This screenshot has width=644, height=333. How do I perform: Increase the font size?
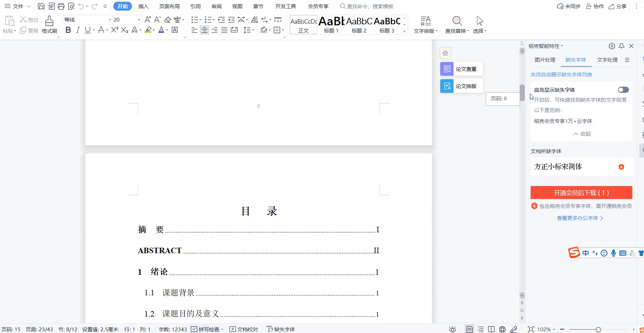click(148, 20)
